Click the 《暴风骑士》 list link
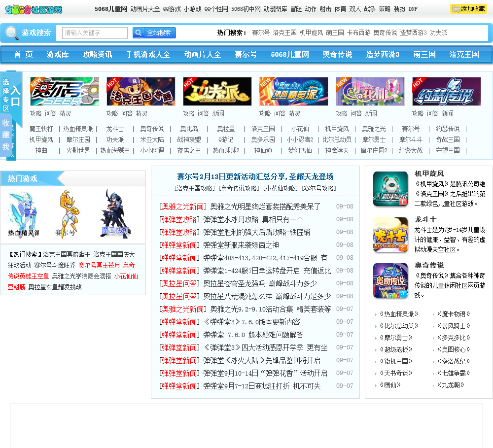The width and height of the screenshot is (493, 448). [x=454, y=326]
